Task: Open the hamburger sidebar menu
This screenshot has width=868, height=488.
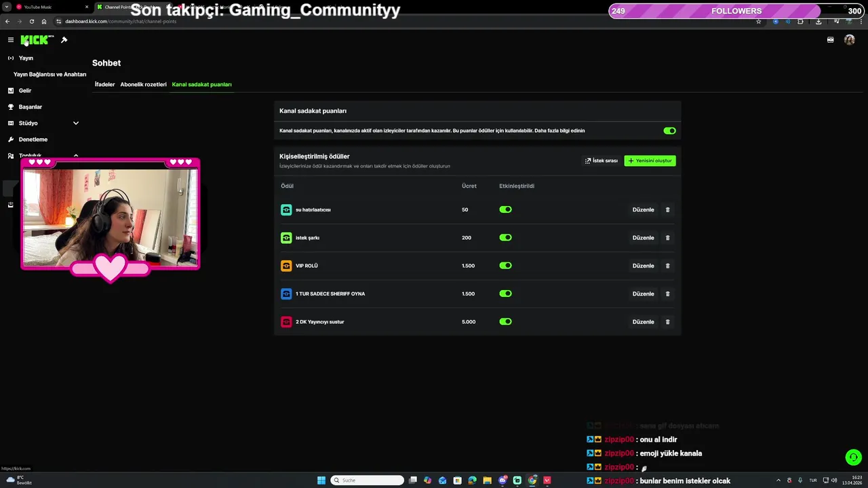Action: tap(10, 40)
